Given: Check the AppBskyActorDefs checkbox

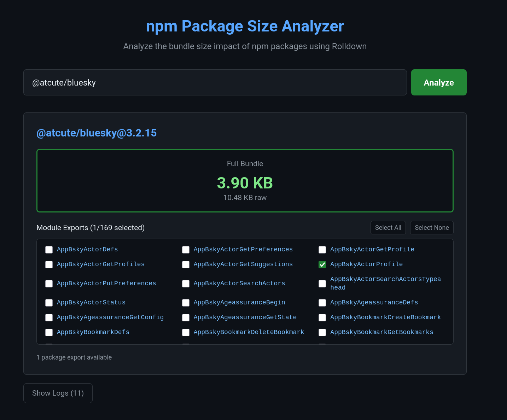Looking at the screenshot, I should tap(49, 250).
